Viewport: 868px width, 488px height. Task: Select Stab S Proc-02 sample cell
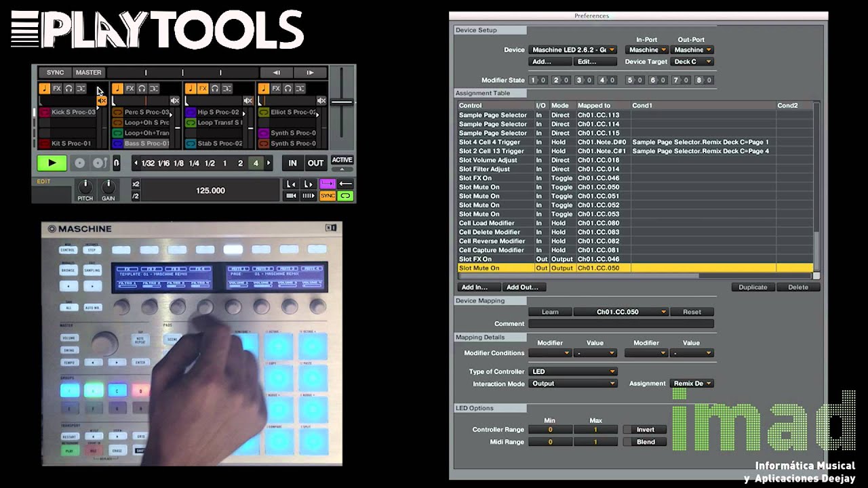click(x=214, y=143)
